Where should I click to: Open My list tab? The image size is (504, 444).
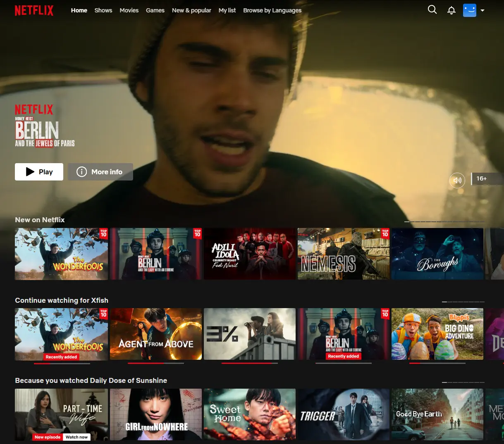(227, 10)
